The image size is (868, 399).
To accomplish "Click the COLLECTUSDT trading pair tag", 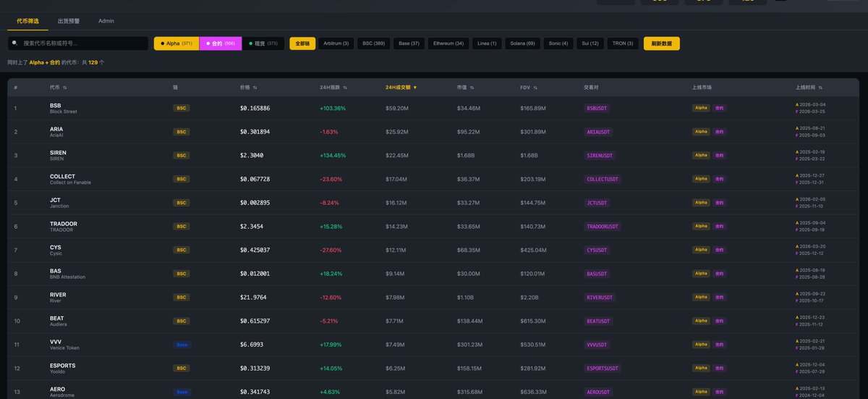I will click(603, 179).
